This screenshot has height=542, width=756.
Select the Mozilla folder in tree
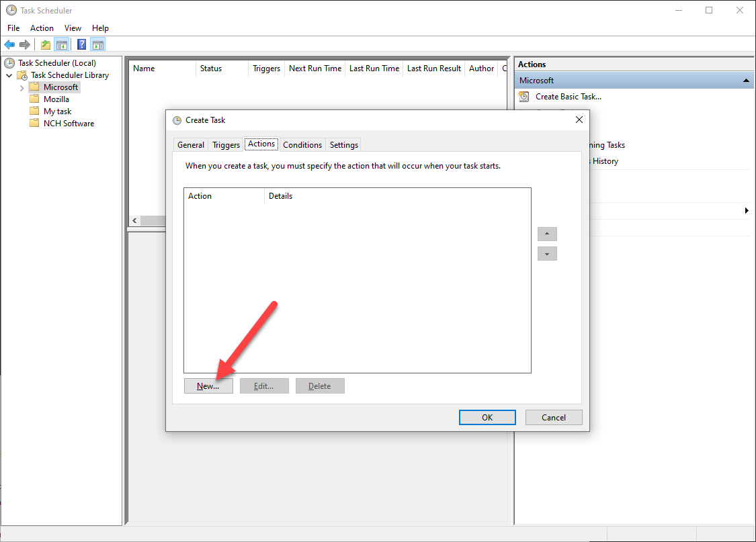56,99
